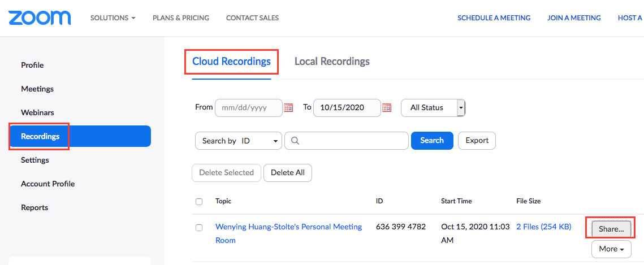The height and width of the screenshot is (265, 644).
Task: Open the All Status dropdown
Action: [433, 108]
